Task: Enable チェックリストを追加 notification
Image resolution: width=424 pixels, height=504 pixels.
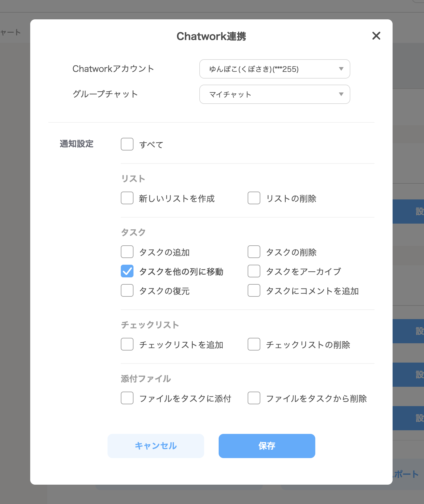Action: [127, 344]
